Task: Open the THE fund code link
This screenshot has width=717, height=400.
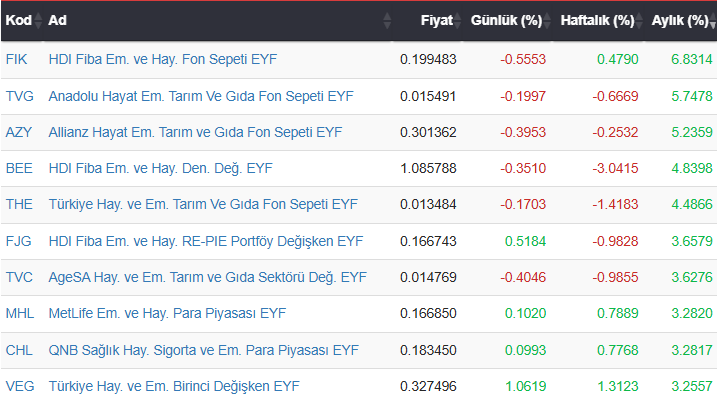Action: coord(19,204)
